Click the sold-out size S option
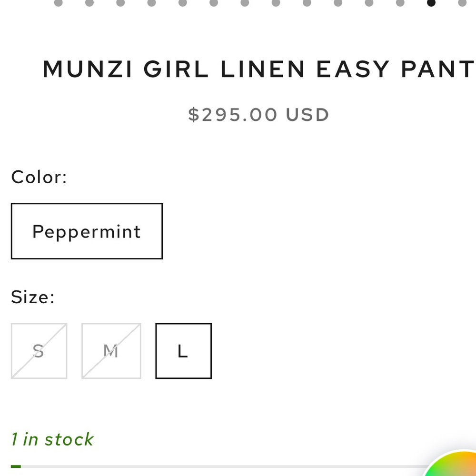Image resolution: width=476 pixels, height=476 pixels. [39, 350]
